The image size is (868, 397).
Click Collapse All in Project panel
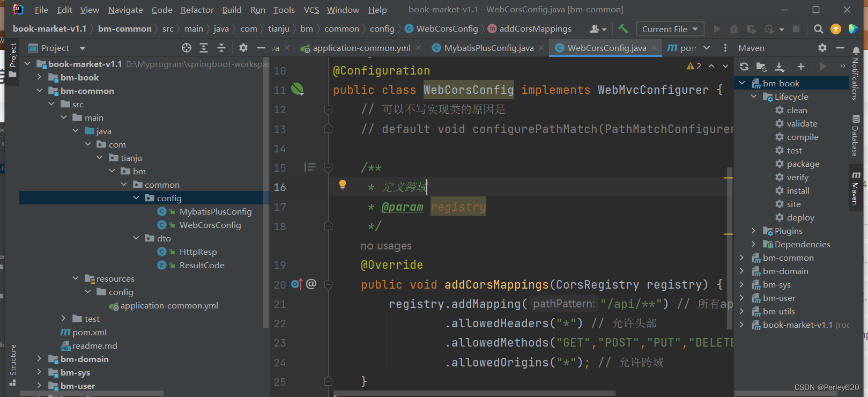(x=221, y=48)
